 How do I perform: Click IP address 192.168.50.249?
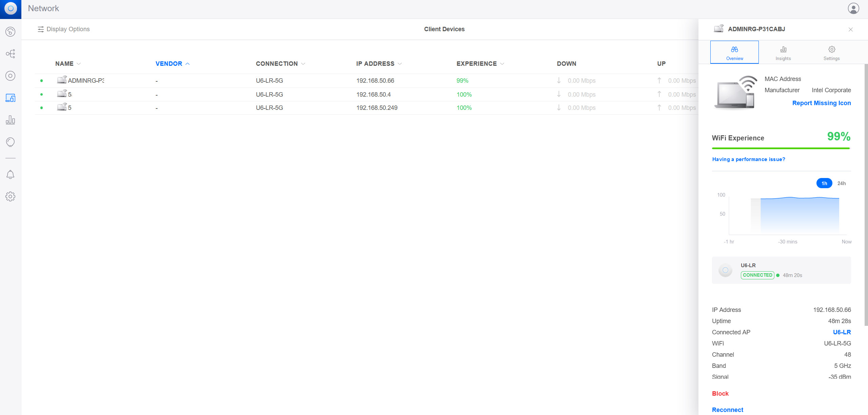[377, 108]
